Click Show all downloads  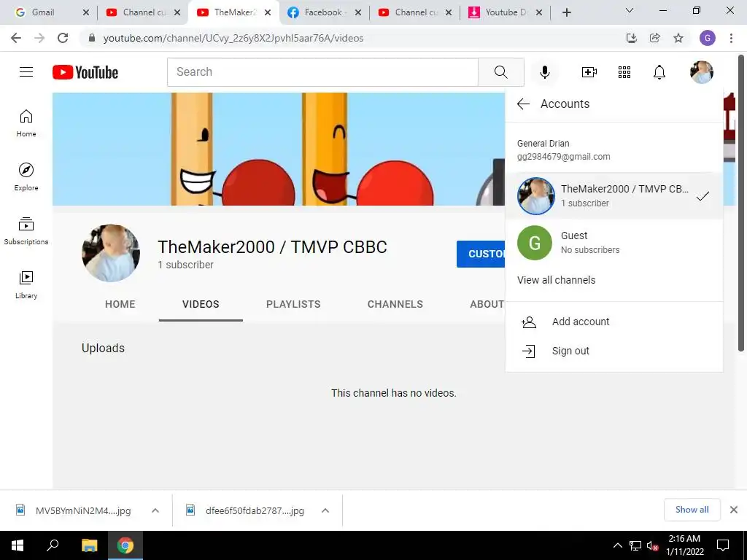(x=692, y=510)
